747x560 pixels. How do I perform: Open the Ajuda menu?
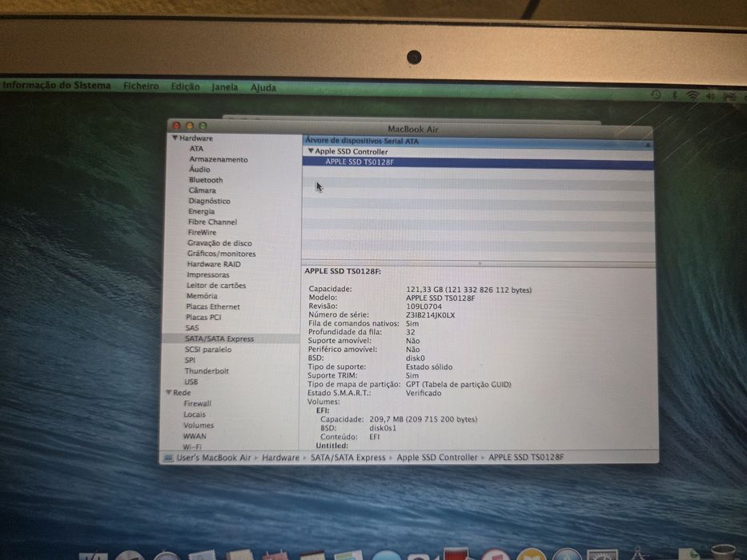click(263, 88)
